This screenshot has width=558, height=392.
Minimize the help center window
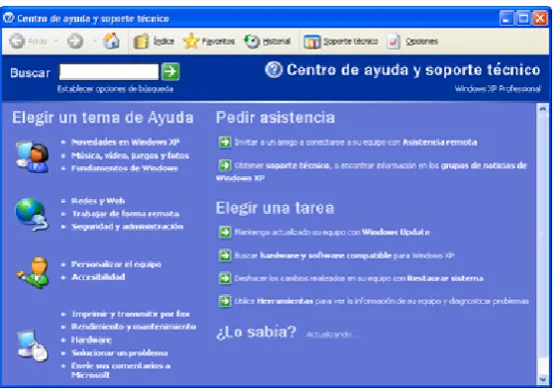pyautogui.click(x=506, y=18)
